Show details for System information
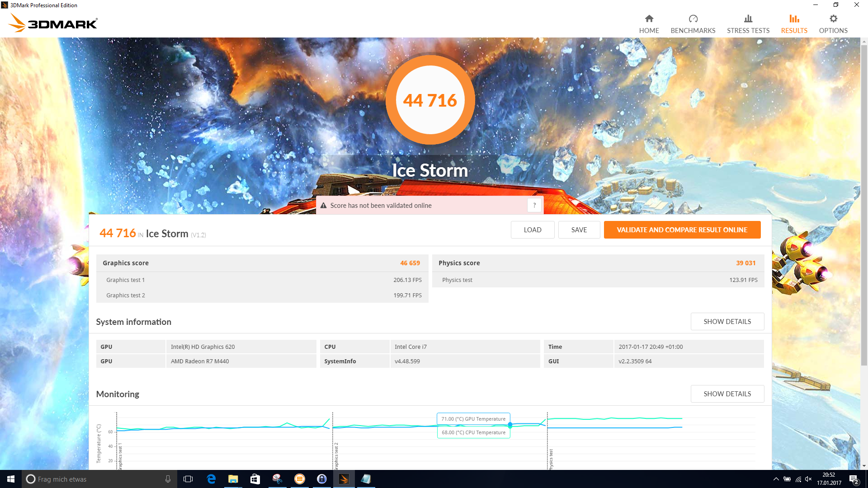The width and height of the screenshot is (868, 488). click(727, 321)
